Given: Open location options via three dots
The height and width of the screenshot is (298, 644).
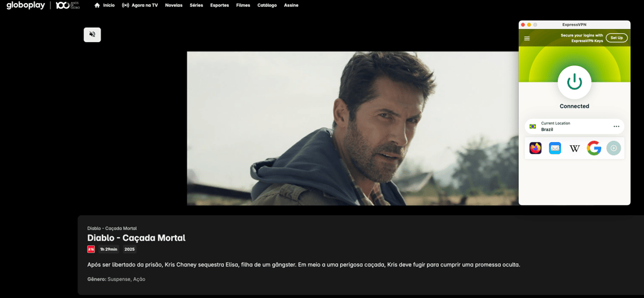Looking at the screenshot, I should pos(616,126).
